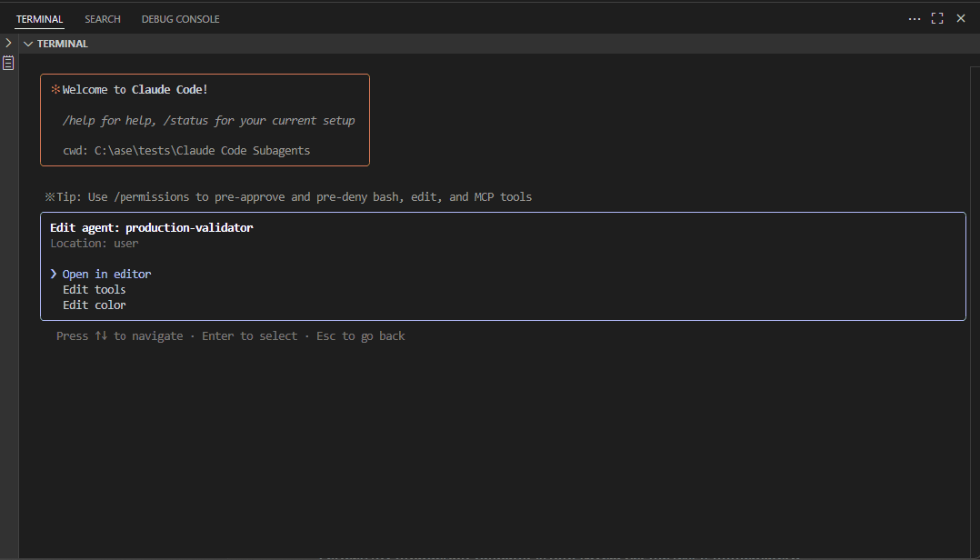Collapse the TERMINAL section header chevron

tap(28, 44)
